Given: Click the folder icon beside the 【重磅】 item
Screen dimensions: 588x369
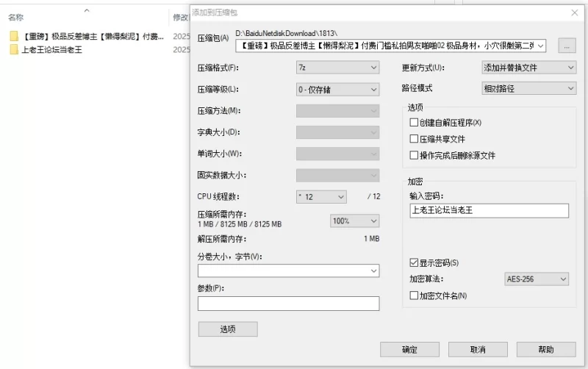Looking at the screenshot, I should coord(14,36).
